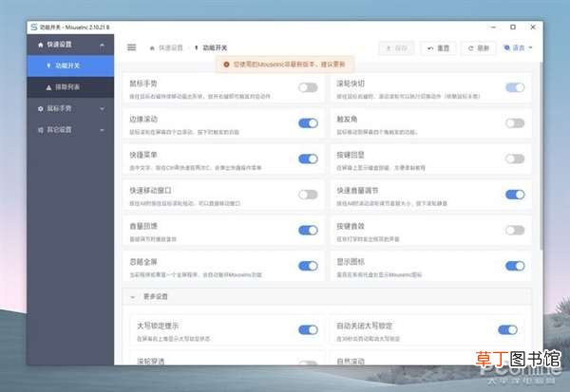Click the 重置 button

click(x=438, y=48)
